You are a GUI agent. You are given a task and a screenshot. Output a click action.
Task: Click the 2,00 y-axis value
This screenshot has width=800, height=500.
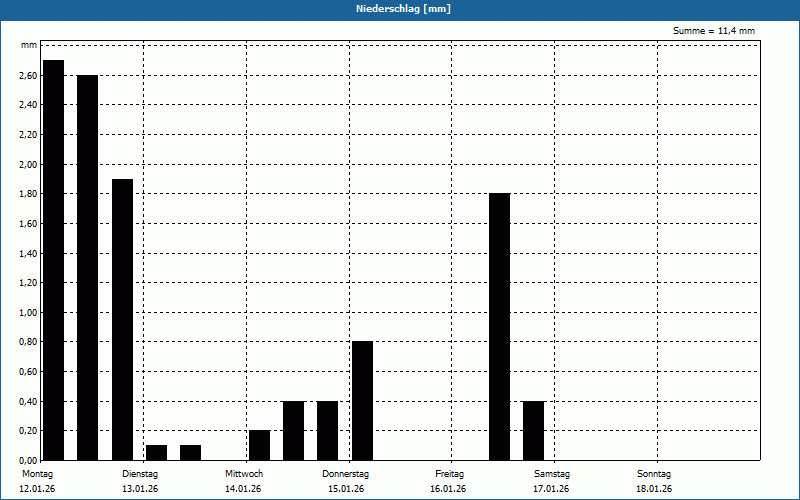(29, 164)
